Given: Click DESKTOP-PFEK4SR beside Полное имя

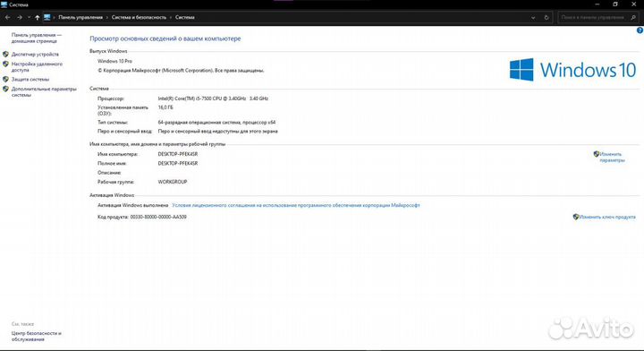Looking at the screenshot, I should coord(178,163).
